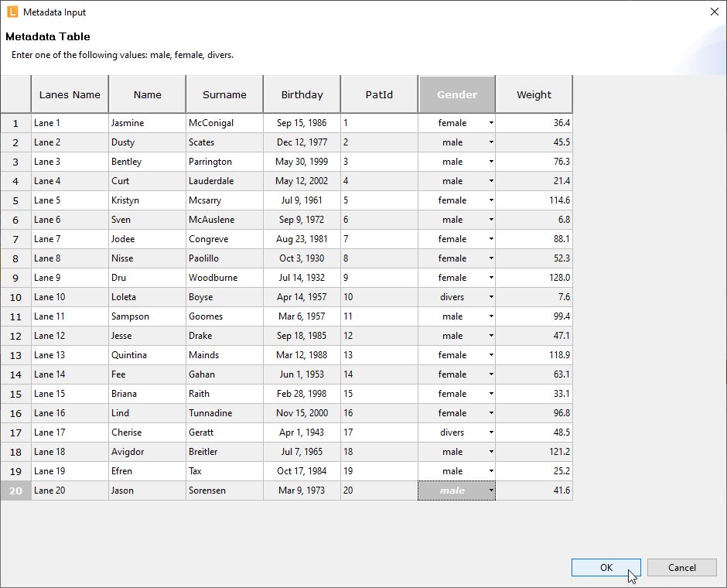
Task: Click the Weight cell showing 128.0
Action: click(x=534, y=278)
